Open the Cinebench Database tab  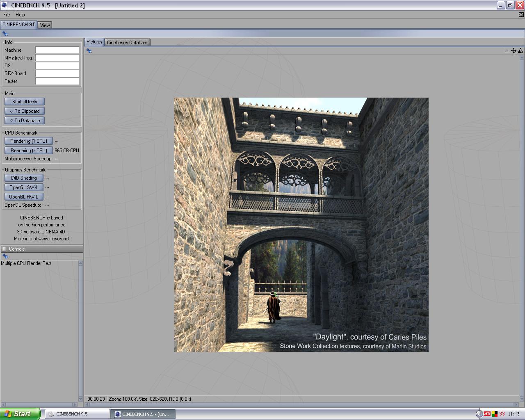(128, 42)
